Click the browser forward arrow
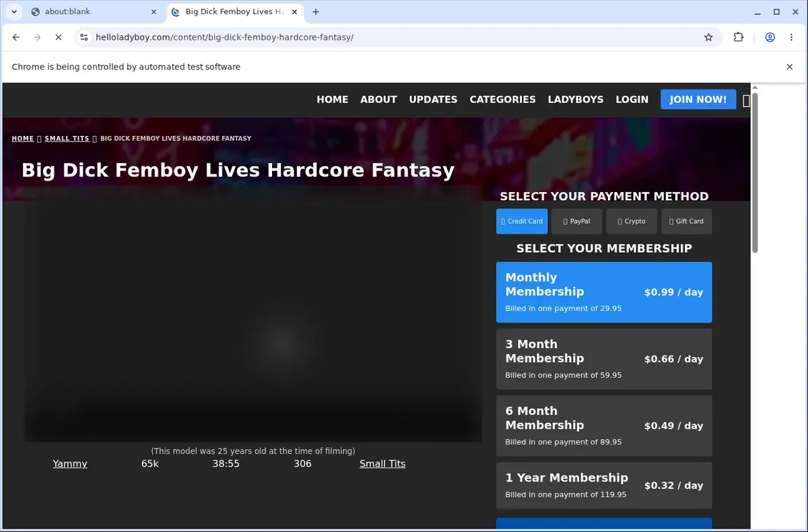808x532 pixels. [37, 38]
